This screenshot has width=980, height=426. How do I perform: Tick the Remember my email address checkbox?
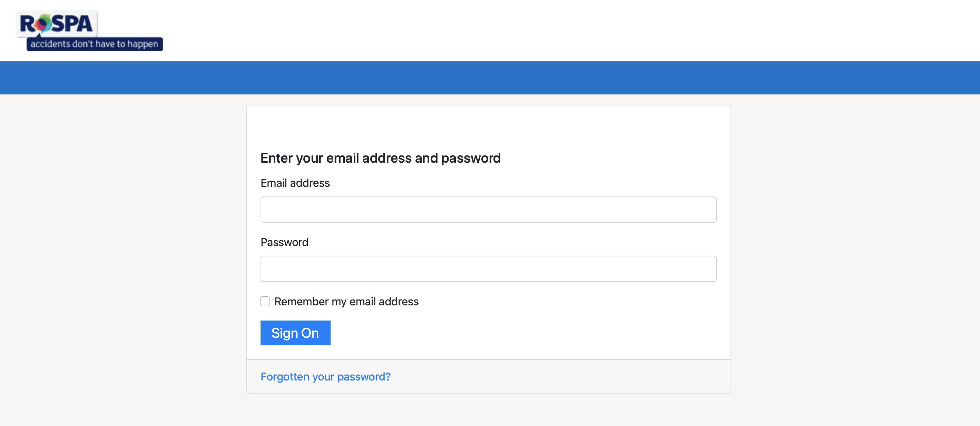(265, 301)
